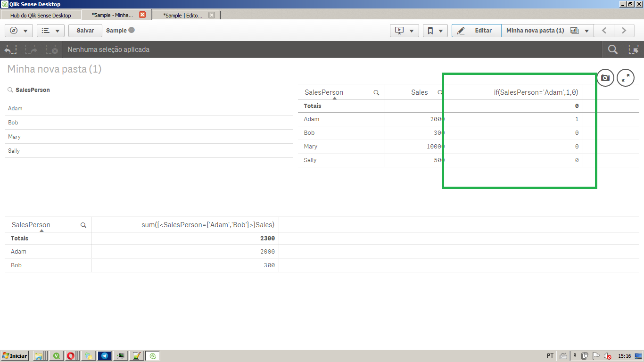The height and width of the screenshot is (362, 644).
Task: Open the monitor utility taskbar icon
Action: [x=121, y=356]
